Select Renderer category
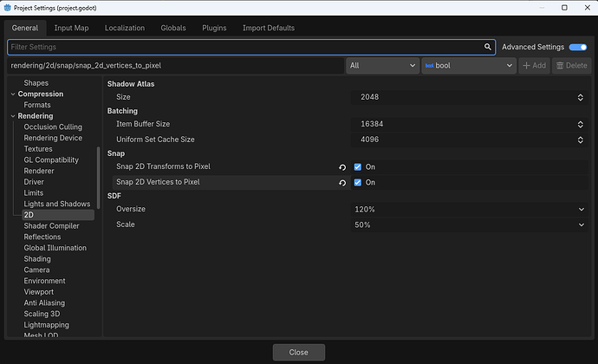 click(x=38, y=171)
